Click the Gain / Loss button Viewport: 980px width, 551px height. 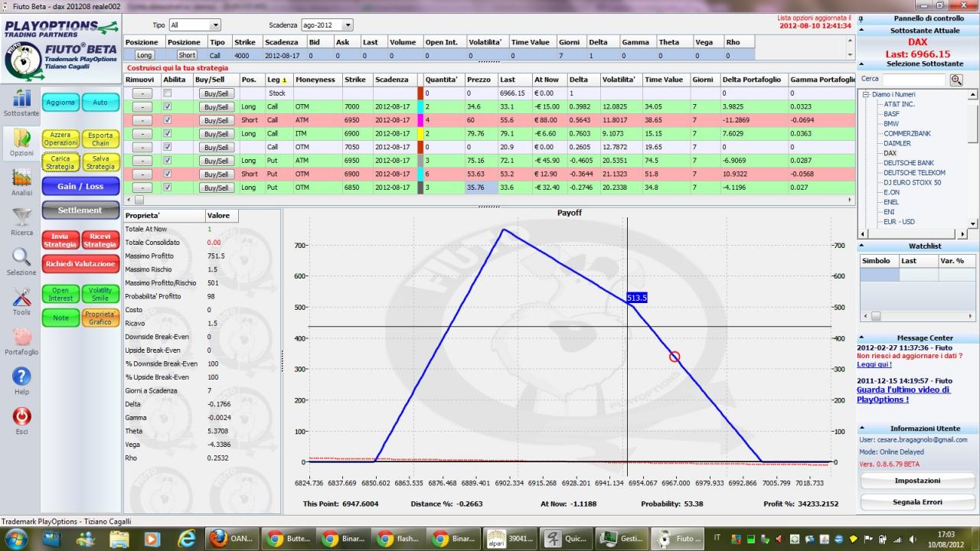coord(80,186)
